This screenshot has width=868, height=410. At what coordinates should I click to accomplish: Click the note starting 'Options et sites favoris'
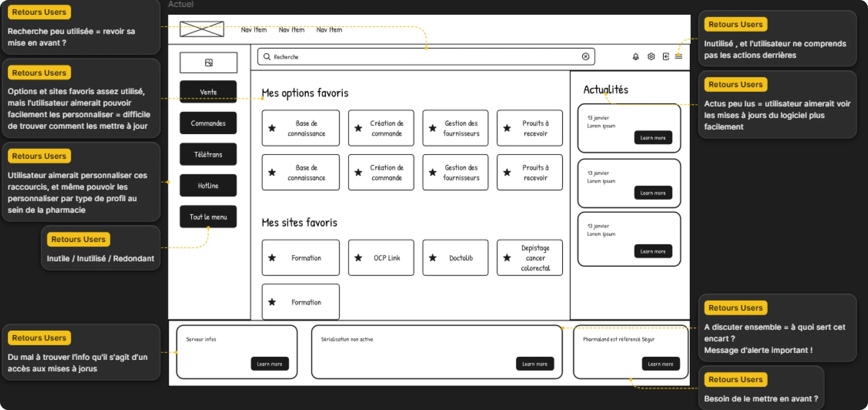(81, 98)
